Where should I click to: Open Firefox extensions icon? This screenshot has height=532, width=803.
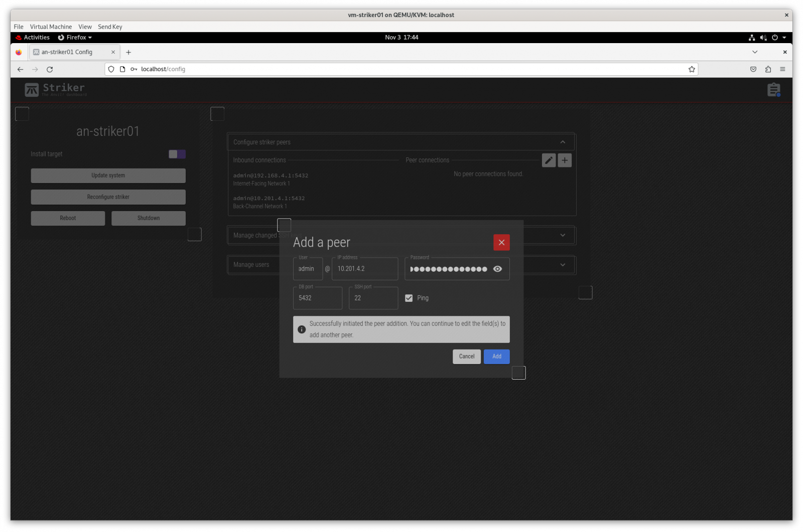pos(768,69)
